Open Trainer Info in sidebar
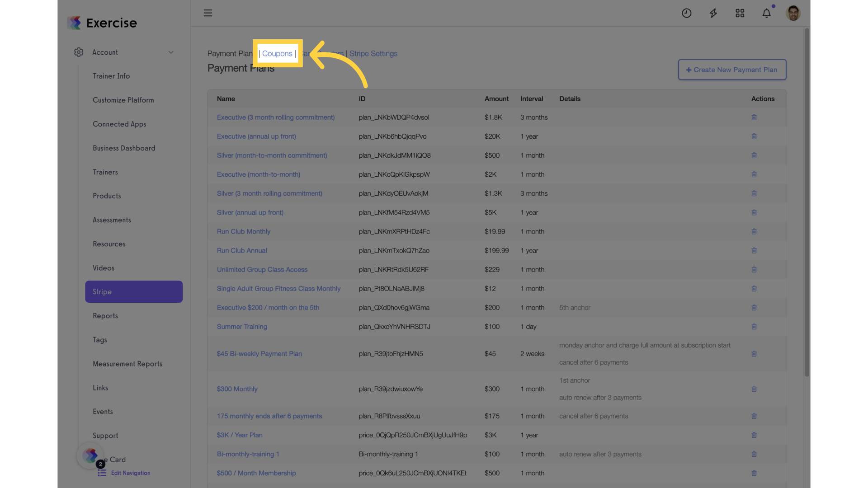The width and height of the screenshot is (868, 488). click(x=111, y=76)
